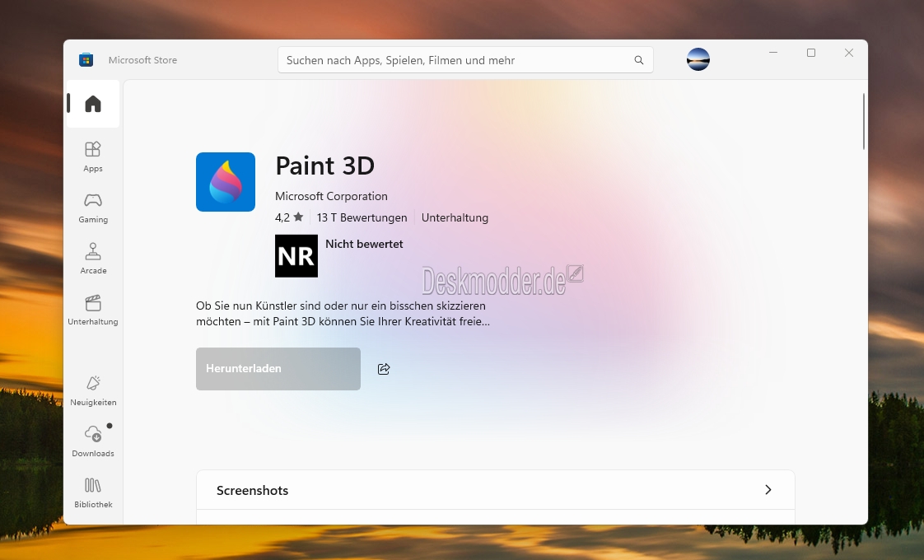Open the Unterhaltung category link beside ratings

[455, 217]
